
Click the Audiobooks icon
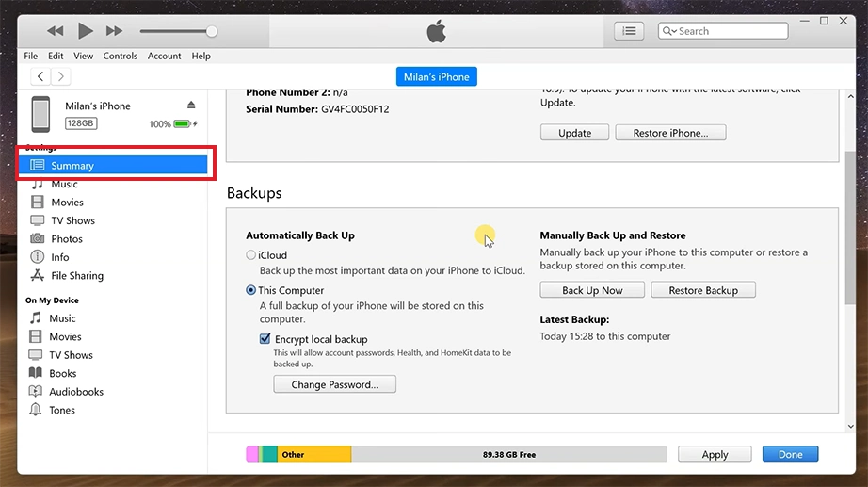coord(36,391)
